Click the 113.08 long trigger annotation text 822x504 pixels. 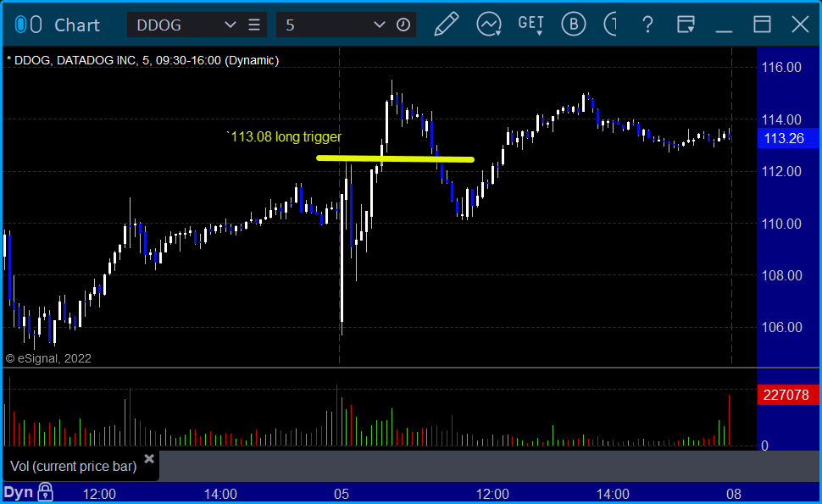point(284,136)
